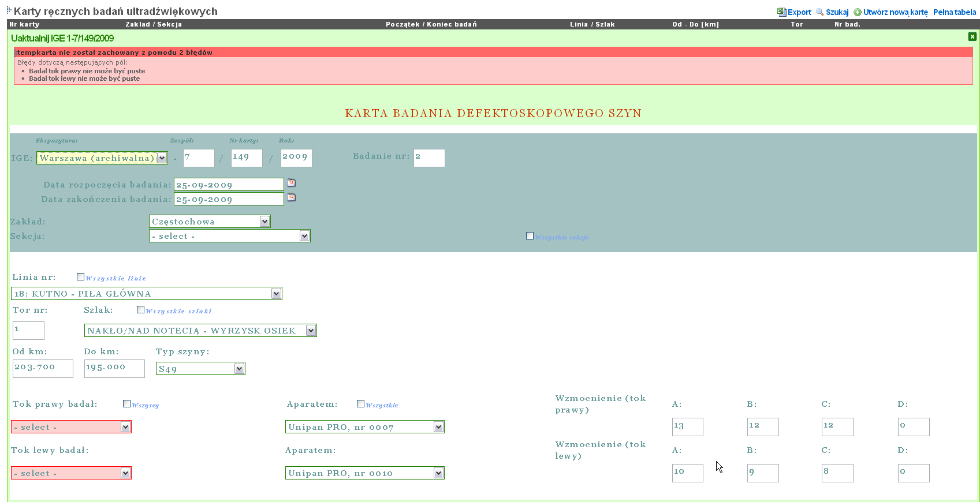Image resolution: width=980 pixels, height=502 pixels.
Task: Click the Szukaj magnifier icon
Action: coord(819,12)
